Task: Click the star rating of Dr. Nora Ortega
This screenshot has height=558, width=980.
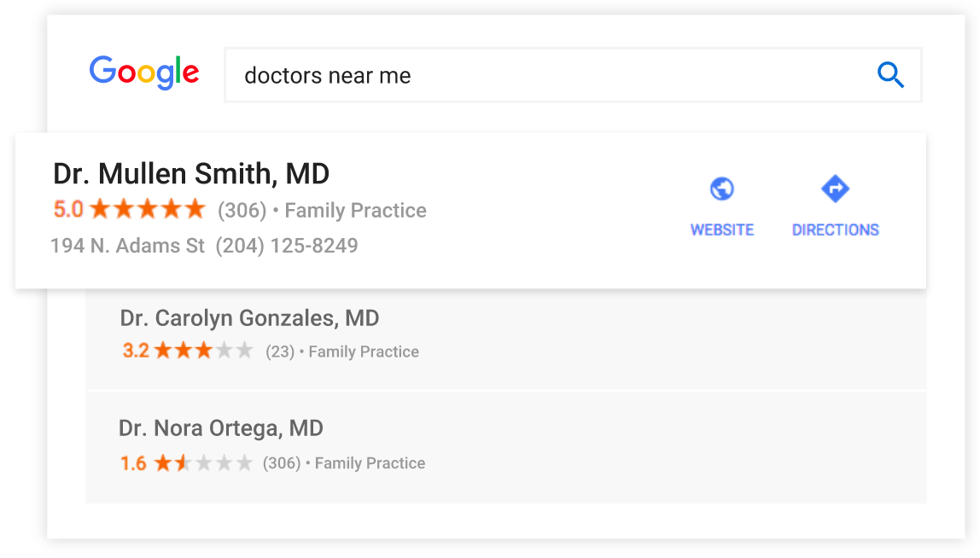Action: pyautogui.click(x=203, y=463)
